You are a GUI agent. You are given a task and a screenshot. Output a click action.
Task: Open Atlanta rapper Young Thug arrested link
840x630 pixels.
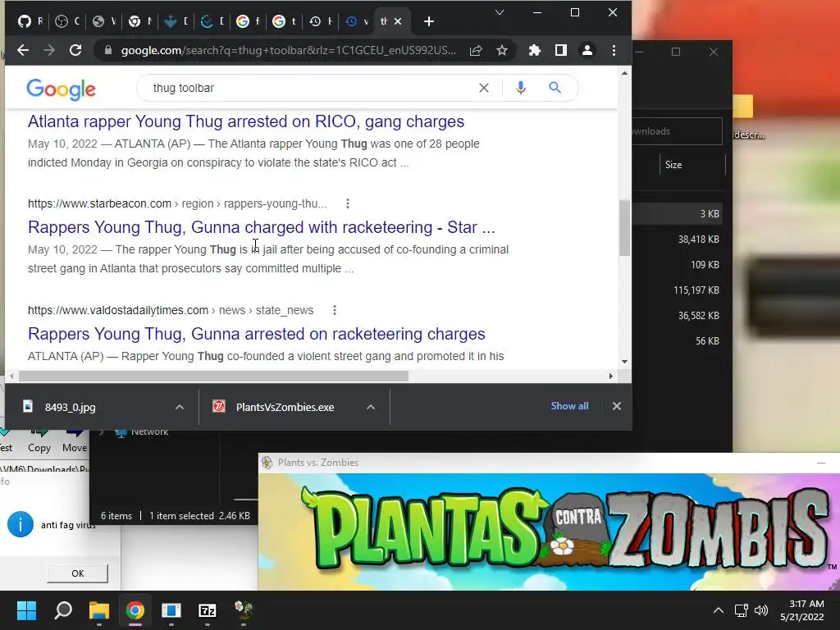point(246,121)
